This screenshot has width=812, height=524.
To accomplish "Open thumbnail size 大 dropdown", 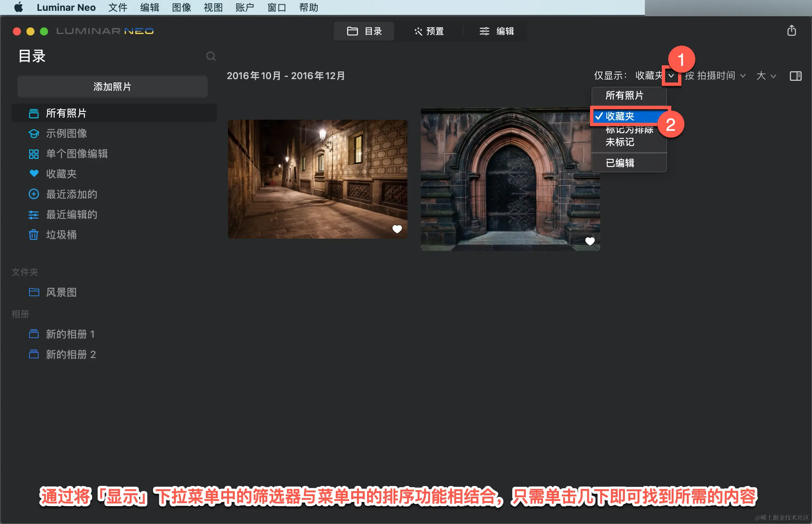I will point(766,75).
